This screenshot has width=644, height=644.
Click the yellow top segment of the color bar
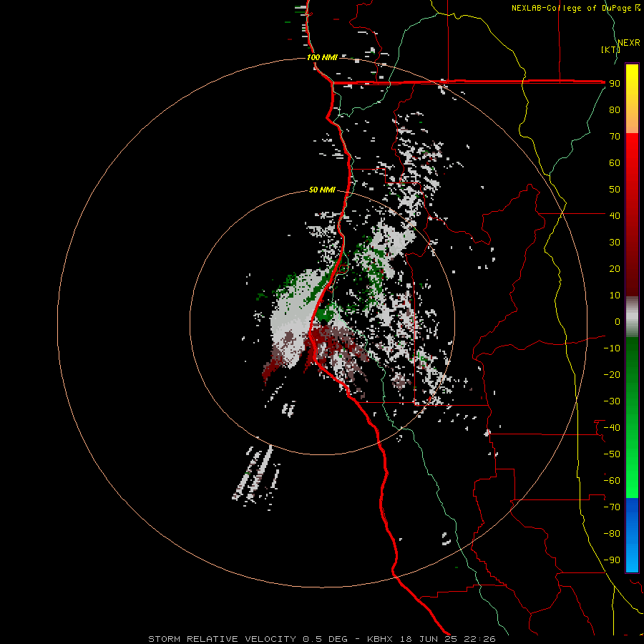632,99
